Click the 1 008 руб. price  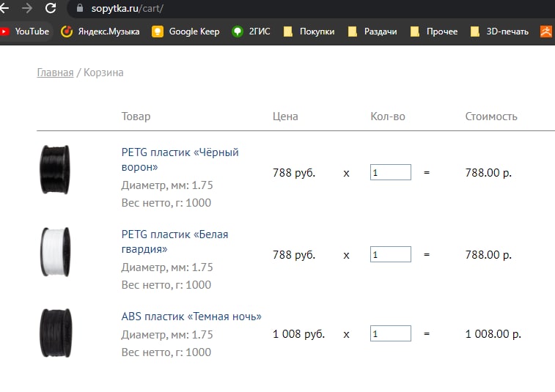298,334
